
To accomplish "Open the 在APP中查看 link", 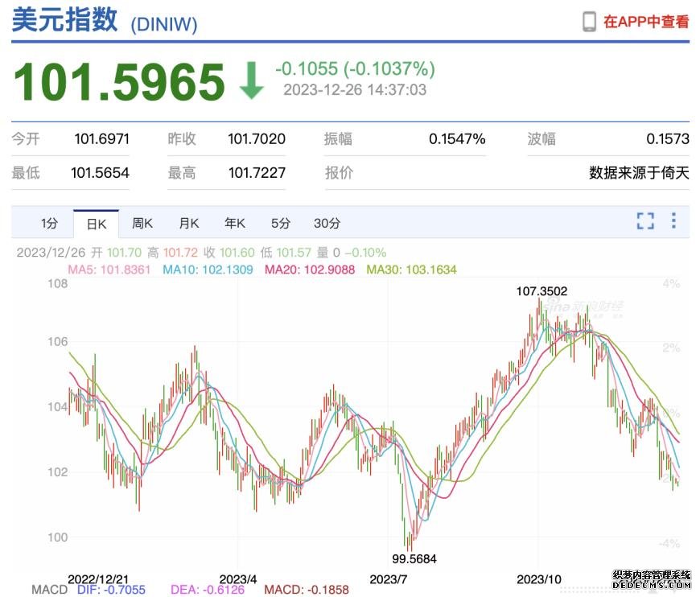I will (646, 22).
